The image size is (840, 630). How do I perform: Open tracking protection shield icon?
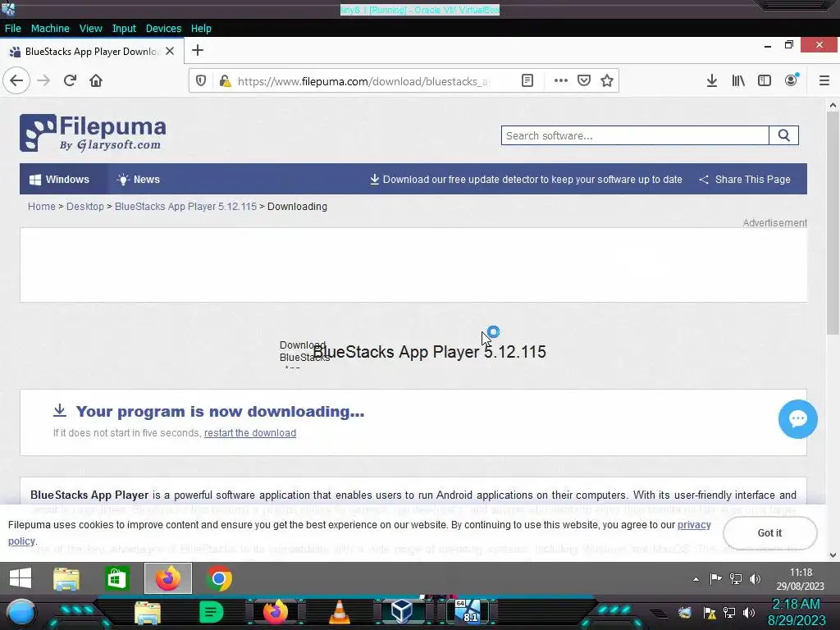pos(201,81)
